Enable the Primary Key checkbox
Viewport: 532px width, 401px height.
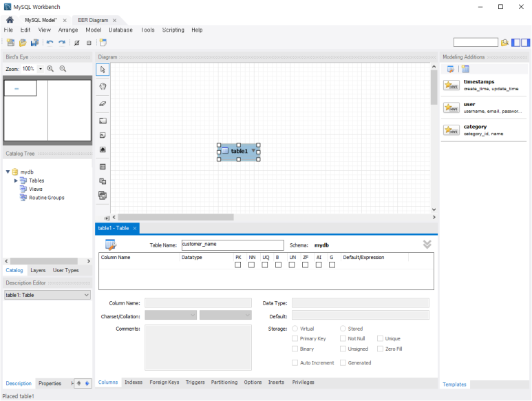tap(295, 338)
